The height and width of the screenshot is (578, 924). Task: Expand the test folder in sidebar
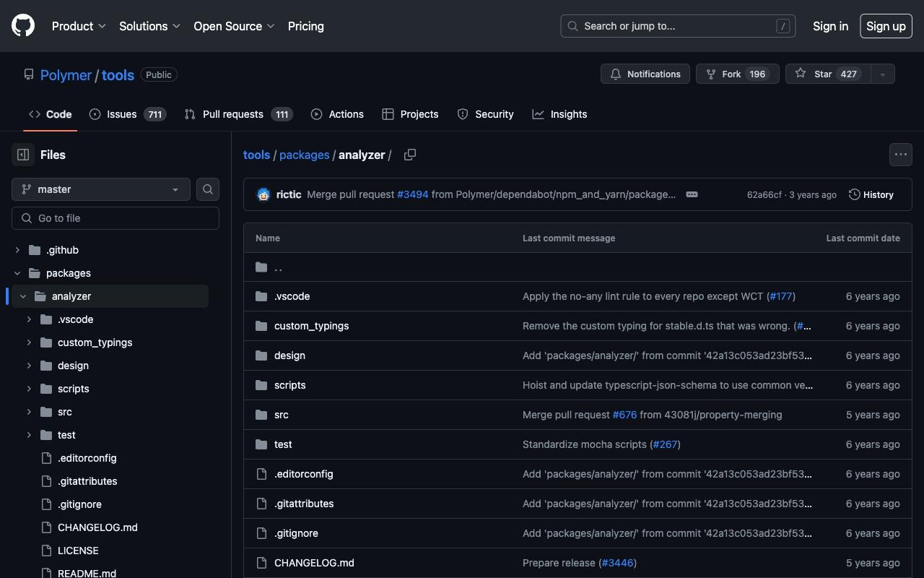pos(29,435)
